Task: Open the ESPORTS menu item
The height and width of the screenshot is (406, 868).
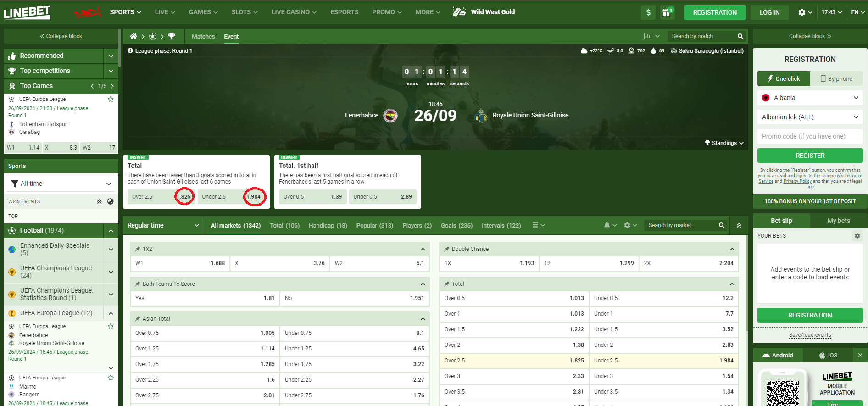Action: click(344, 12)
